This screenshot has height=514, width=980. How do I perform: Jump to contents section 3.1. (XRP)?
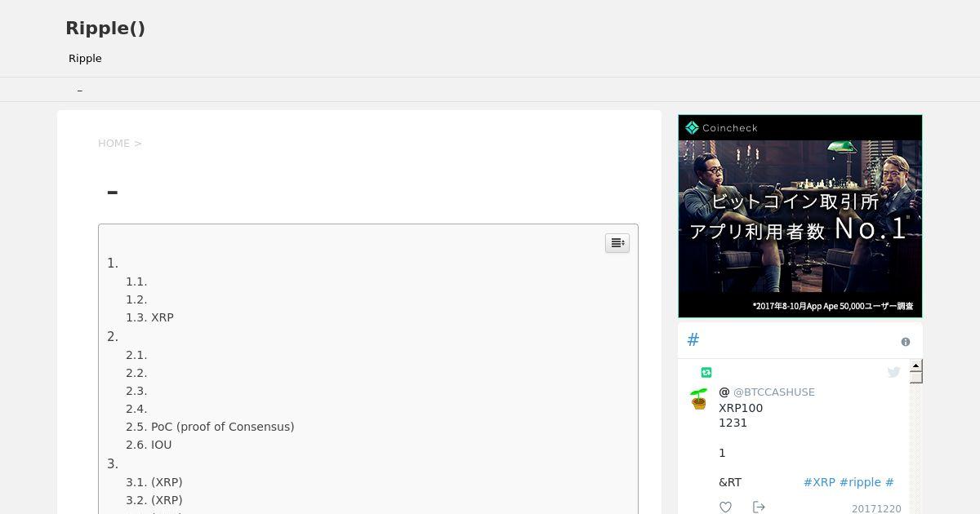pyautogui.click(x=154, y=482)
